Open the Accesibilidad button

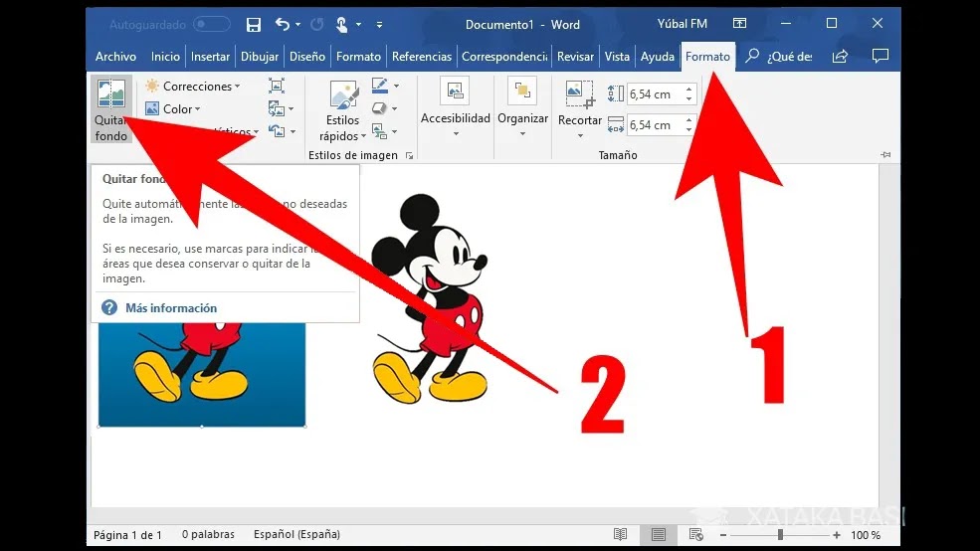click(x=455, y=107)
